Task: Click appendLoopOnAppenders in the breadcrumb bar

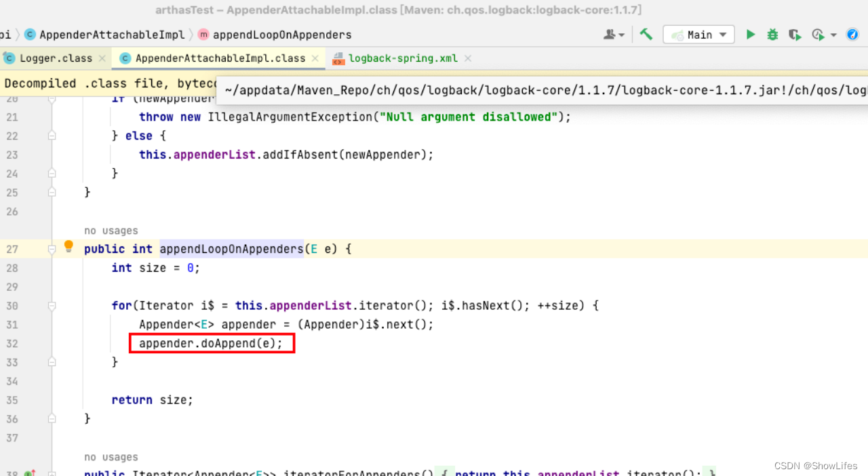Action: 283,35
